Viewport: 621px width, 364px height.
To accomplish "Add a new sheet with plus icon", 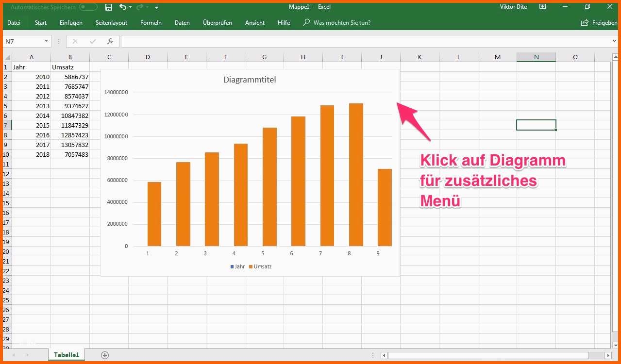I will [x=105, y=355].
